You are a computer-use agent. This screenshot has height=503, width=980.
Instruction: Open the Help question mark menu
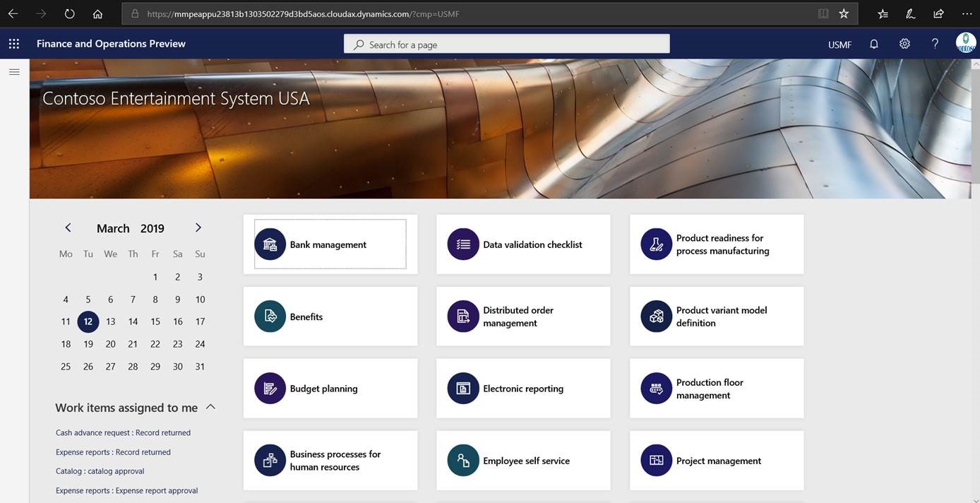(x=935, y=44)
